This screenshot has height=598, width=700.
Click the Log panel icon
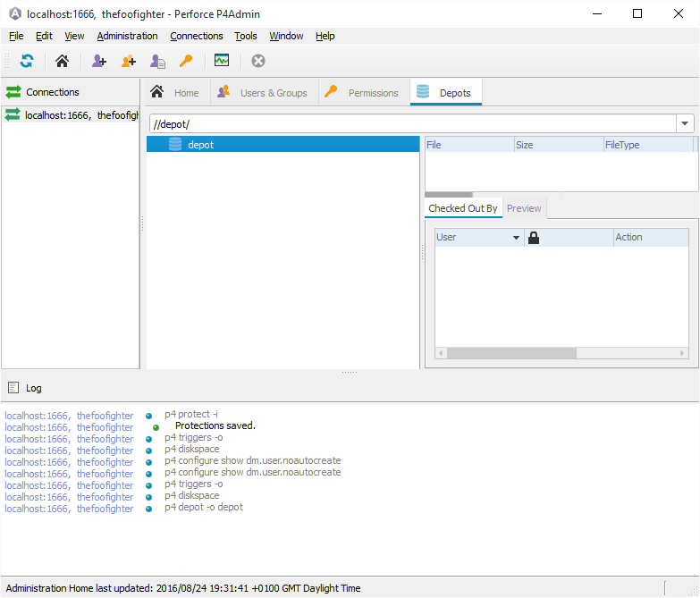[x=13, y=387]
